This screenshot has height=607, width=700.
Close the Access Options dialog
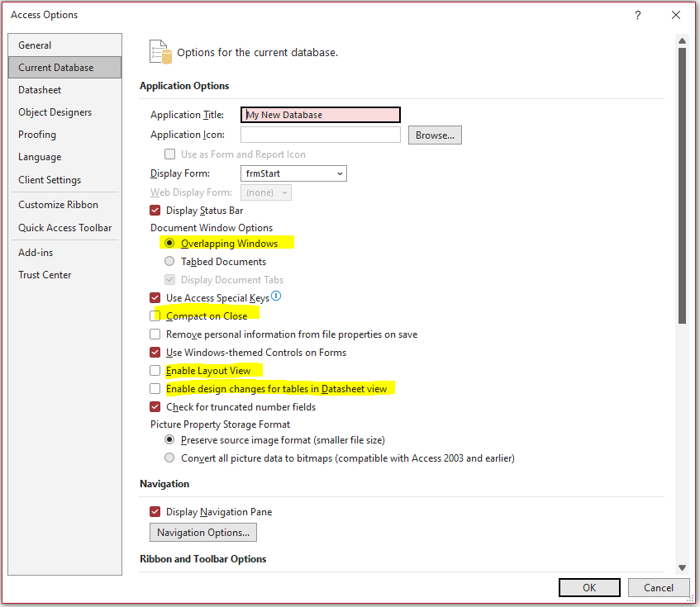[x=676, y=15]
